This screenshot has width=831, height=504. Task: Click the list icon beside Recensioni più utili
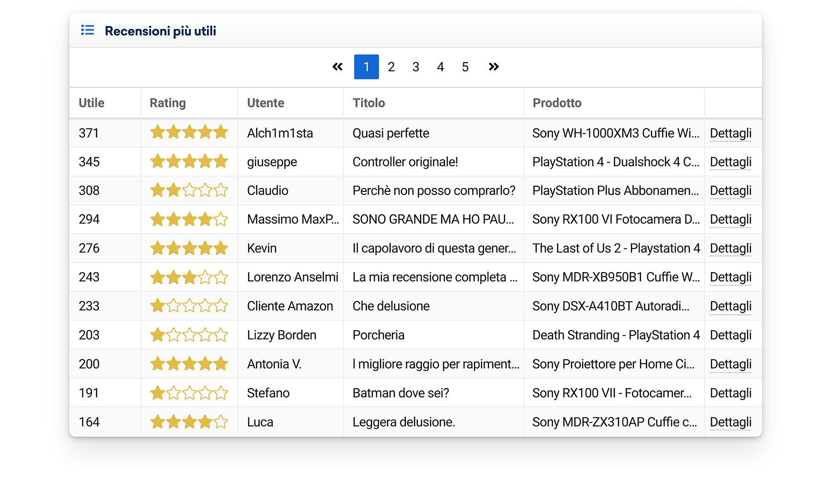click(87, 30)
